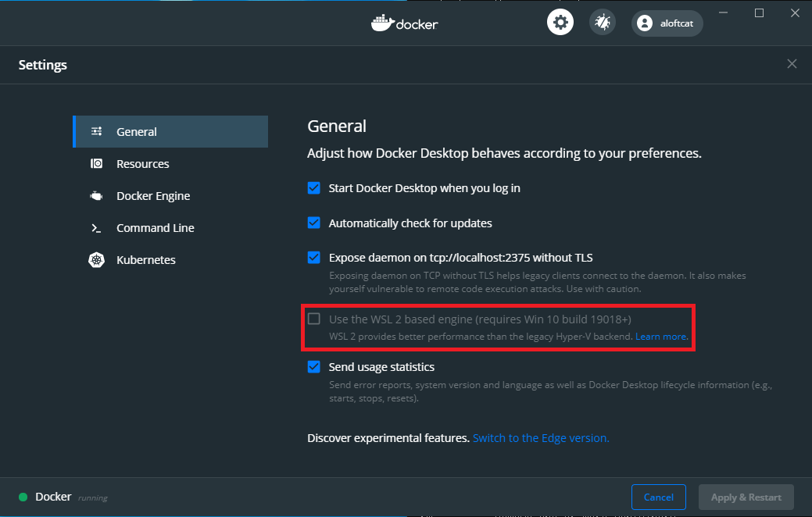Open Kubernetes settings section
Image resolution: width=812 pixels, height=517 pixels.
click(170, 260)
